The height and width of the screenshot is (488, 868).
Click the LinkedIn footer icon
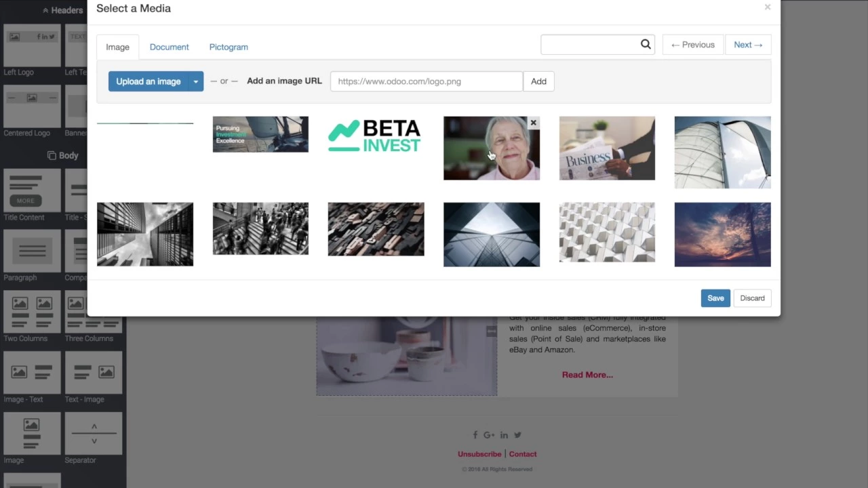[504, 435]
